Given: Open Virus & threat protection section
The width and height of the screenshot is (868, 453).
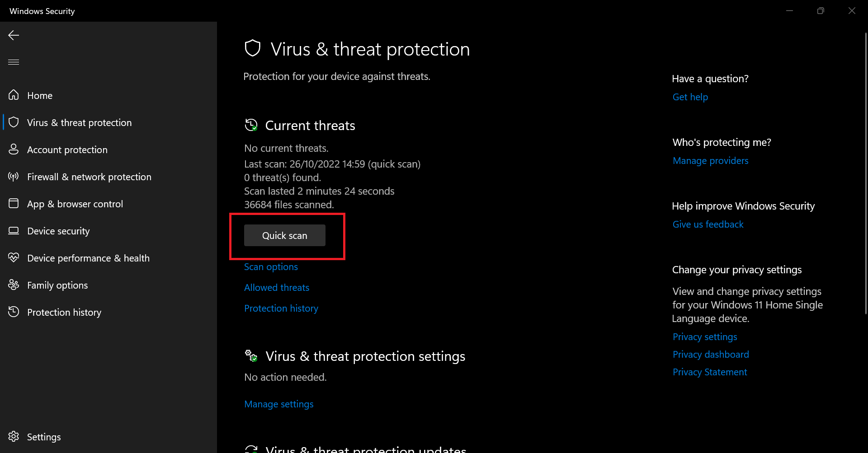Looking at the screenshot, I should pyautogui.click(x=79, y=122).
